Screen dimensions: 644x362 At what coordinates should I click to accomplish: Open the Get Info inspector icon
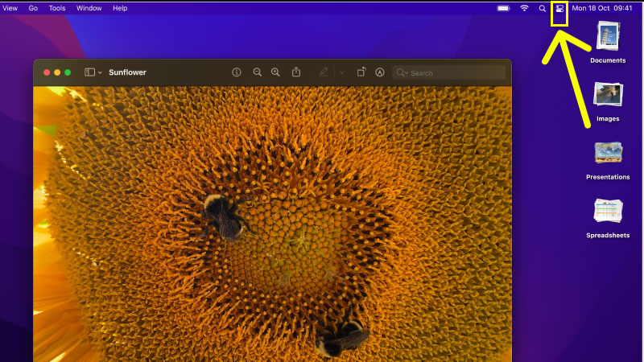pyautogui.click(x=237, y=72)
